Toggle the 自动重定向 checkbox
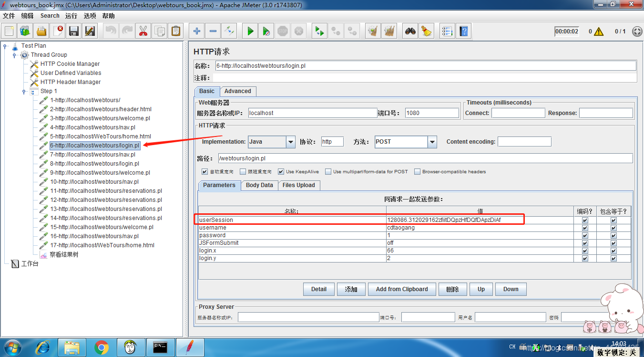Screen dimensions: 644x357 click(x=204, y=172)
